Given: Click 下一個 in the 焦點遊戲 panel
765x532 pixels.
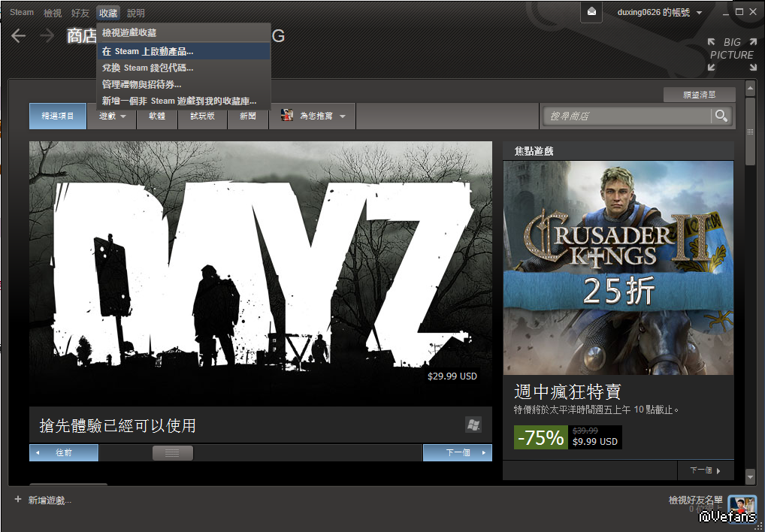Looking at the screenshot, I should point(706,470).
